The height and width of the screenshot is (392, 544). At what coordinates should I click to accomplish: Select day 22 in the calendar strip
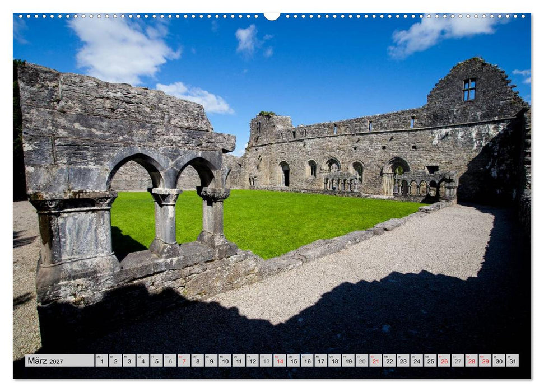pyautogui.click(x=389, y=361)
